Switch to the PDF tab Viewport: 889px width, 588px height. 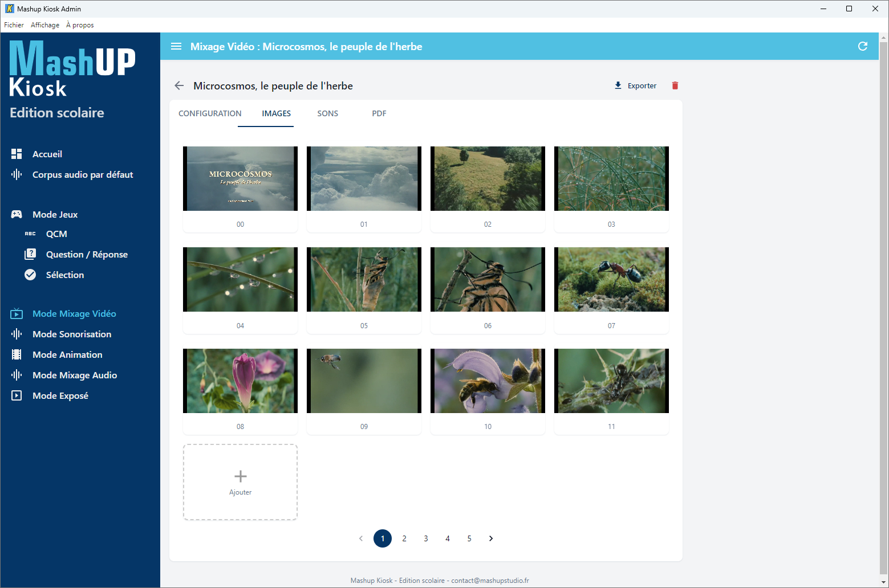(379, 113)
